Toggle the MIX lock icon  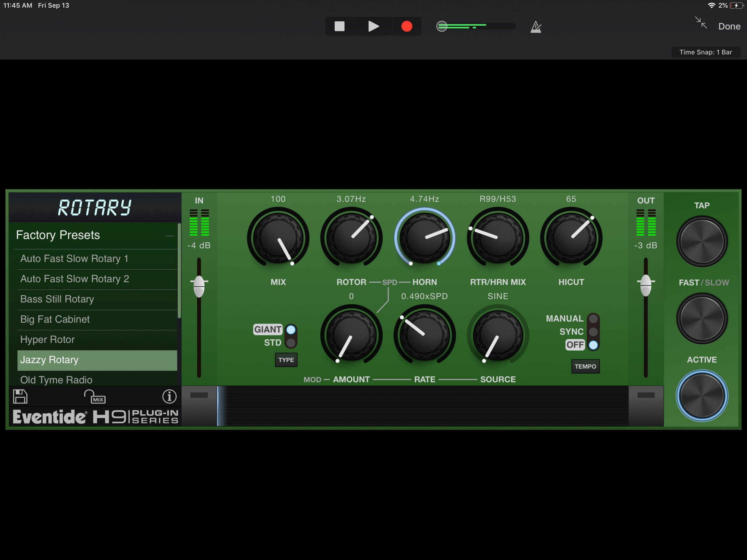click(95, 397)
